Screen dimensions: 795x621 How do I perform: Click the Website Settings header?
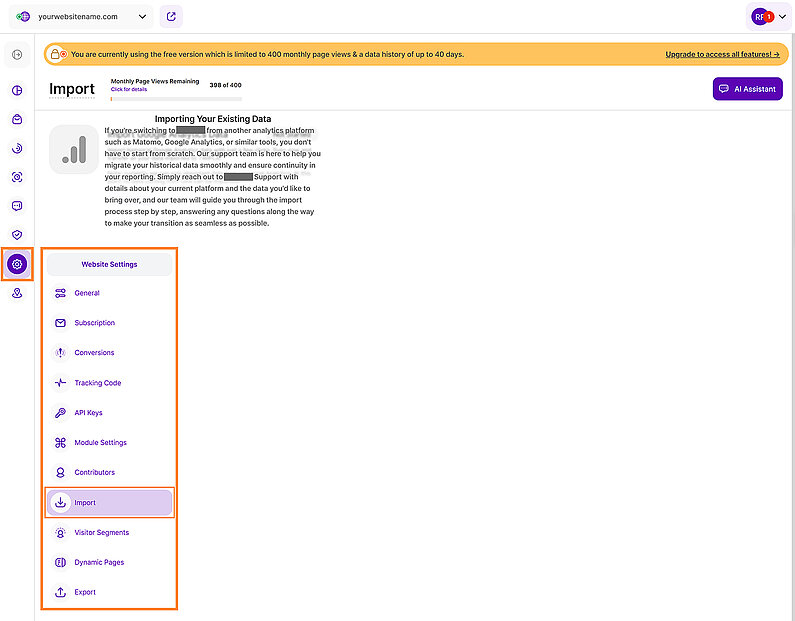(110, 265)
